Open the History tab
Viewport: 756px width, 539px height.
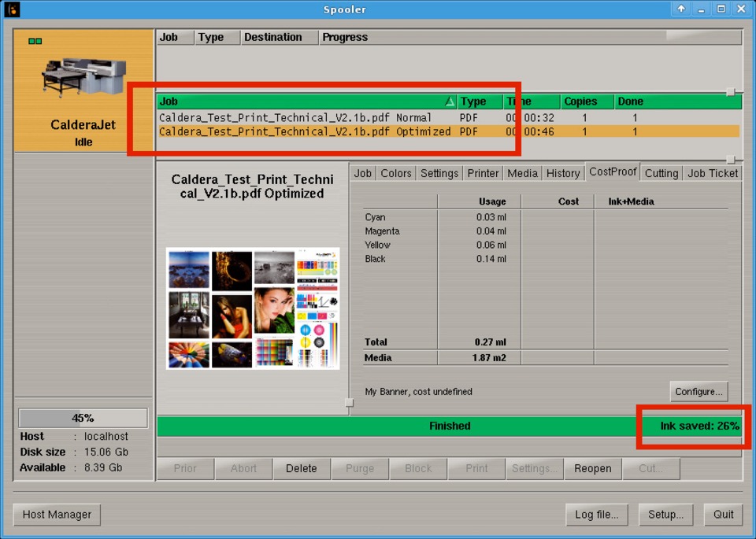[x=562, y=173]
